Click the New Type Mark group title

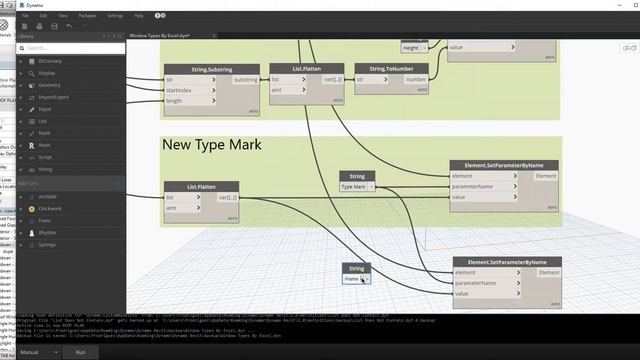coord(211,144)
